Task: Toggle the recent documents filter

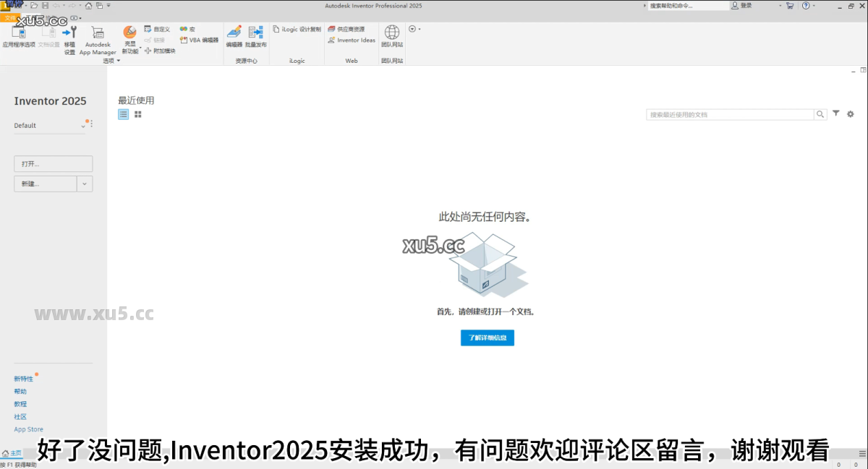Action: tap(835, 113)
